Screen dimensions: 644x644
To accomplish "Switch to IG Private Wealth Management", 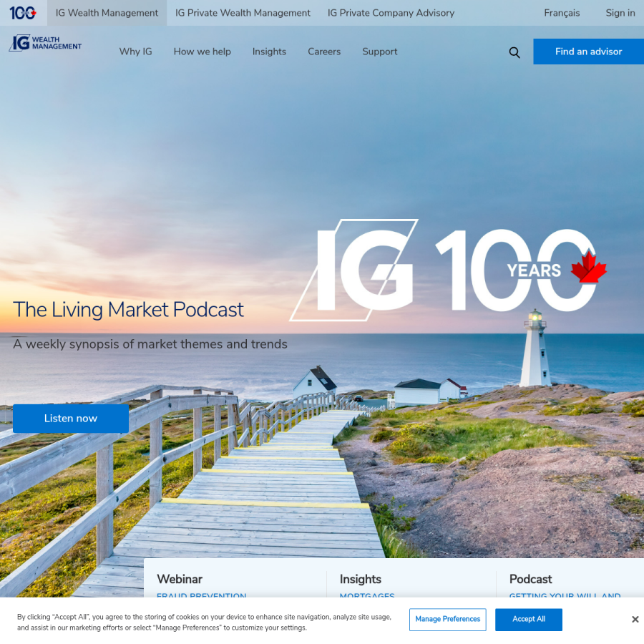I will point(243,13).
